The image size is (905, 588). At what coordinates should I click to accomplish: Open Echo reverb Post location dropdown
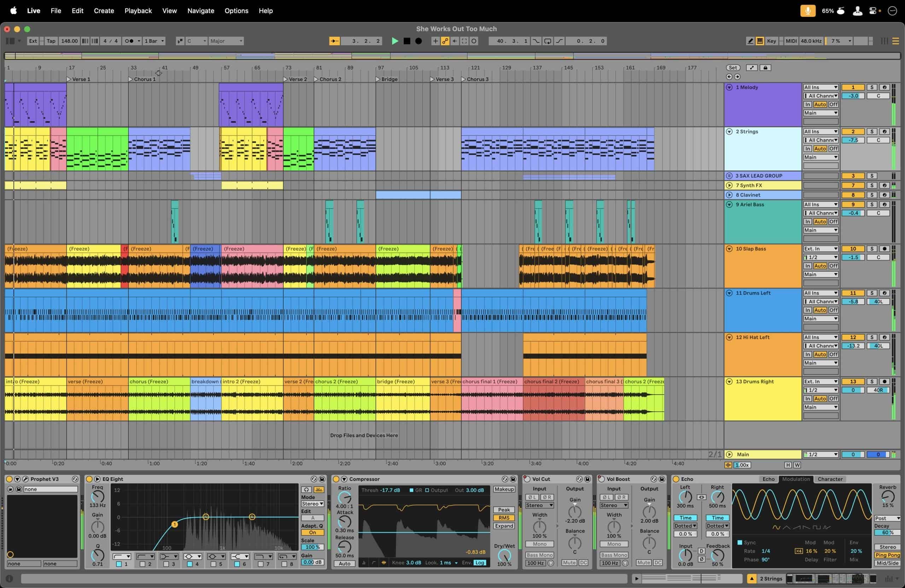888,518
